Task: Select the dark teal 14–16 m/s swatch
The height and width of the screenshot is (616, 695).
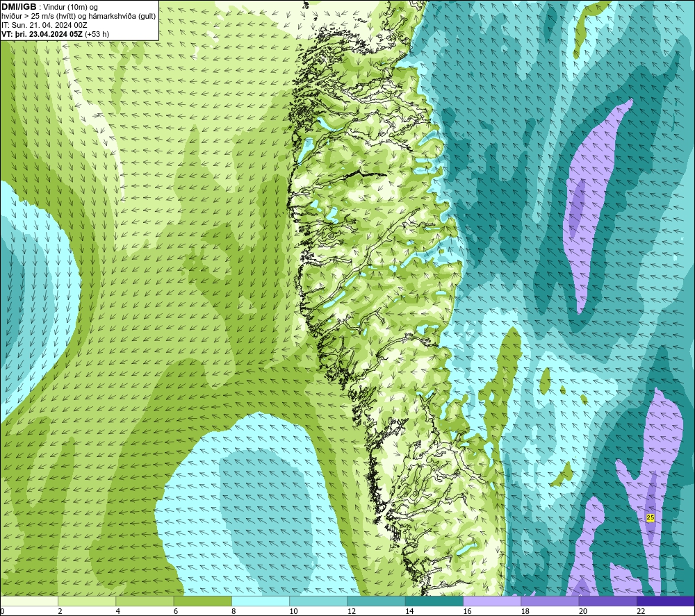Action: click(434, 601)
